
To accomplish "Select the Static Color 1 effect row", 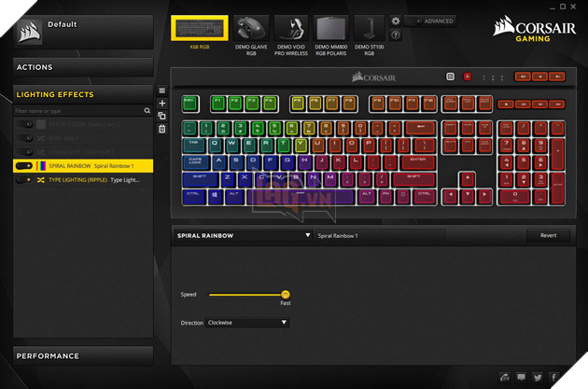I will [x=83, y=124].
